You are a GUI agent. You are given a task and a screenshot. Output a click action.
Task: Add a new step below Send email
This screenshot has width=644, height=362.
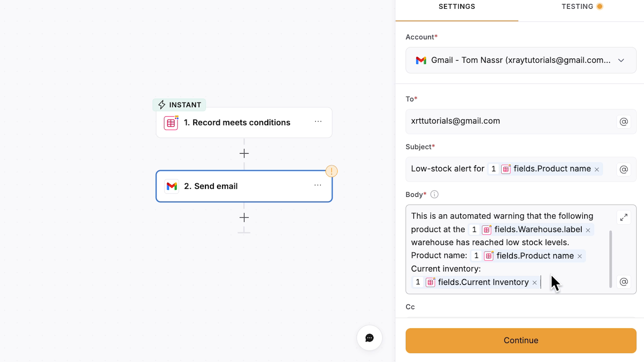pyautogui.click(x=244, y=218)
